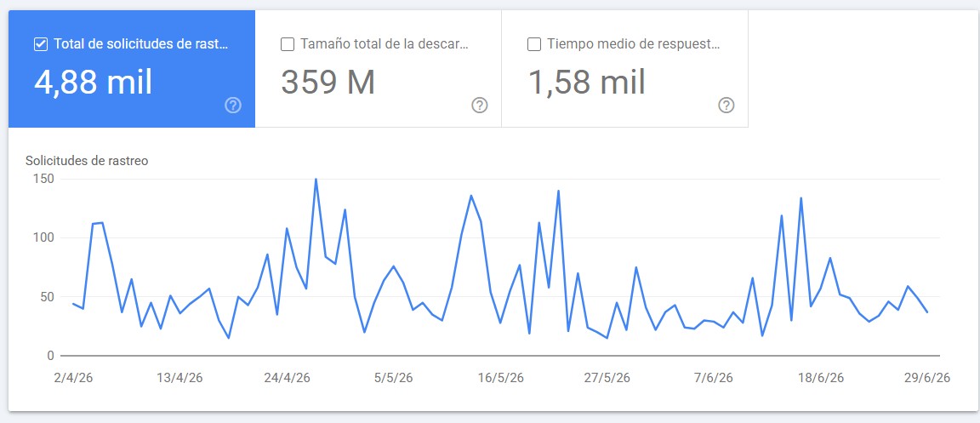This screenshot has width=980, height=423.
Task: Open help icon in Total de solicitudes card
Action: (233, 106)
